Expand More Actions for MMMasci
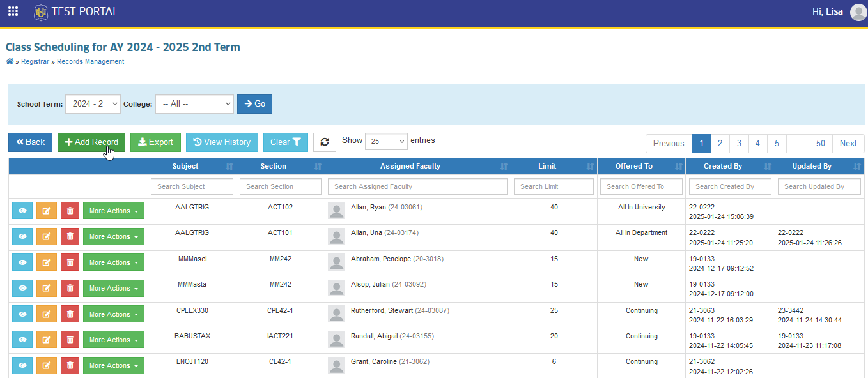Screen dimensions: 868x378 (x=114, y=262)
